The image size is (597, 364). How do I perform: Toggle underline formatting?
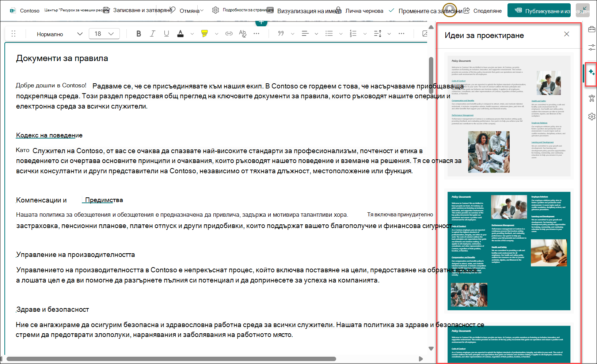[166, 34]
